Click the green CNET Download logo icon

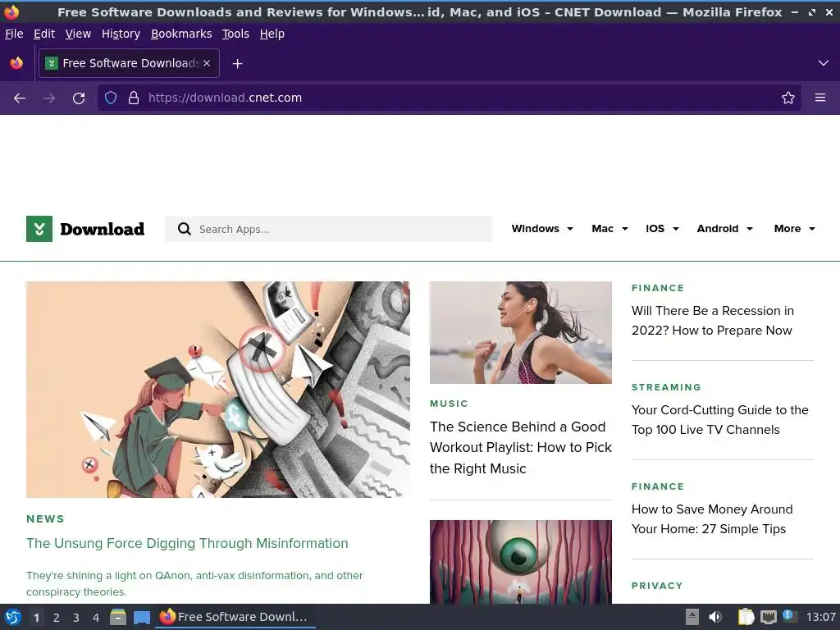tap(39, 229)
